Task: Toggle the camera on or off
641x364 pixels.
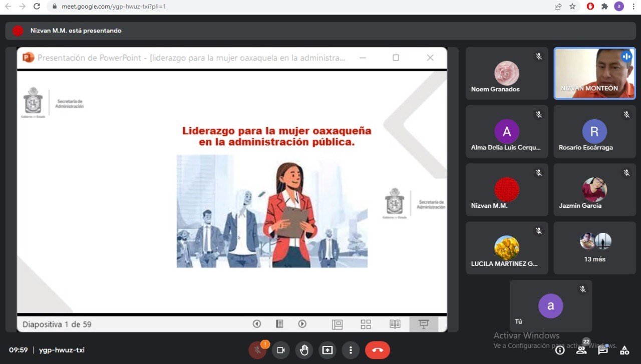Action: coord(281,350)
